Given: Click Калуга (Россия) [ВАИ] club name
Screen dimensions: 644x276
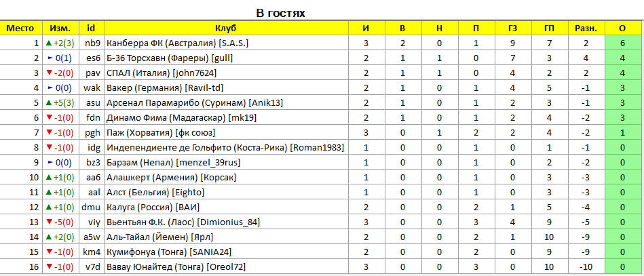Looking at the screenshot, I should coord(153,208).
